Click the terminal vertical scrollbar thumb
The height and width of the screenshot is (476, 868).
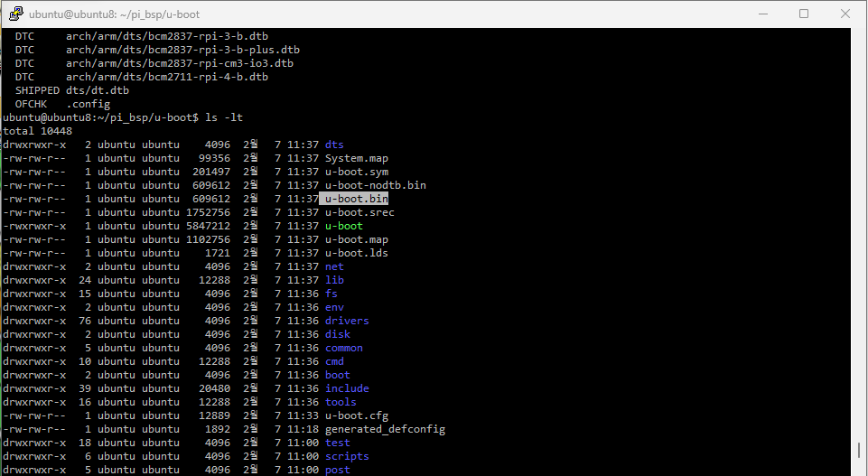click(x=859, y=449)
